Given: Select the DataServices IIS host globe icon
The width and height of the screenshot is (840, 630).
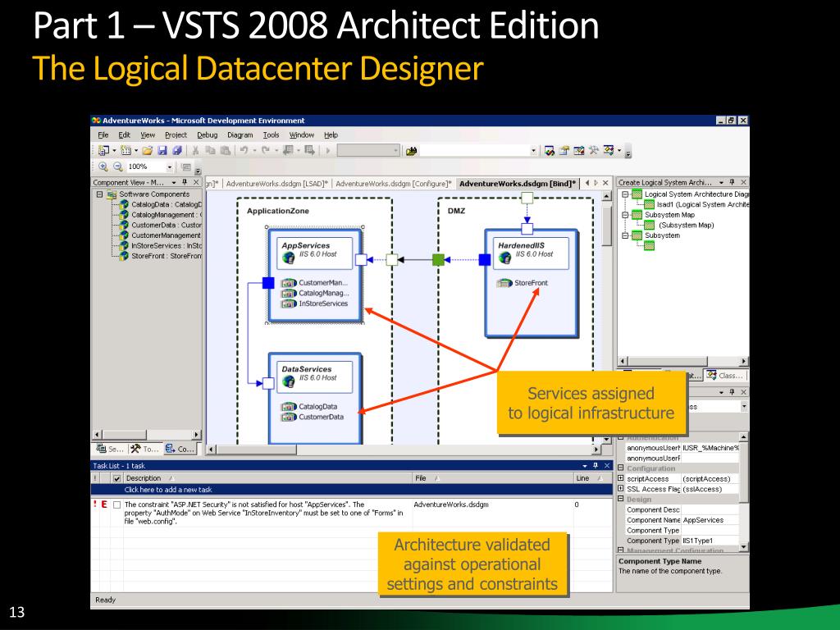Looking at the screenshot, I should 289,381.
